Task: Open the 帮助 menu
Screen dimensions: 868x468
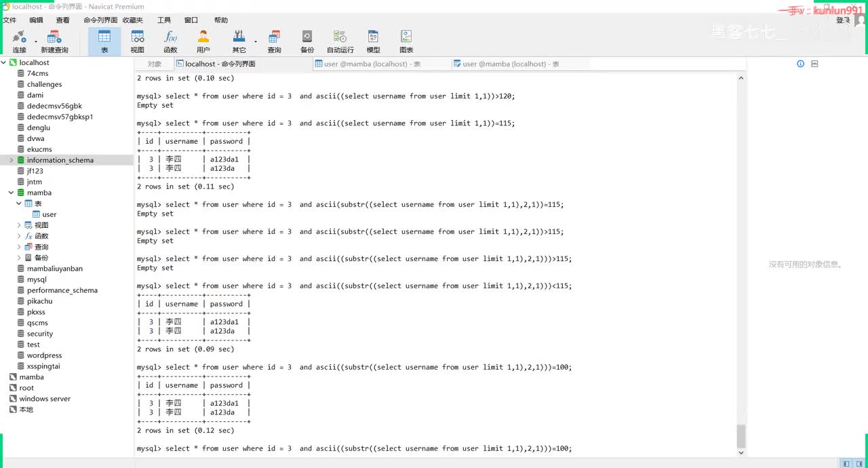Action: (x=221, y=20)
